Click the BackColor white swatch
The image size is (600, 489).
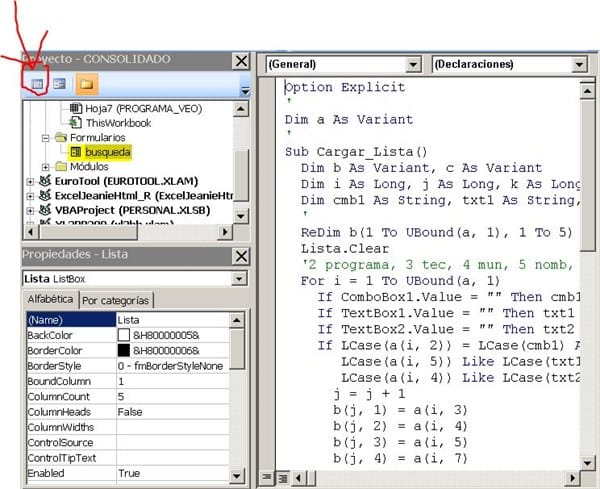[124, 335]
